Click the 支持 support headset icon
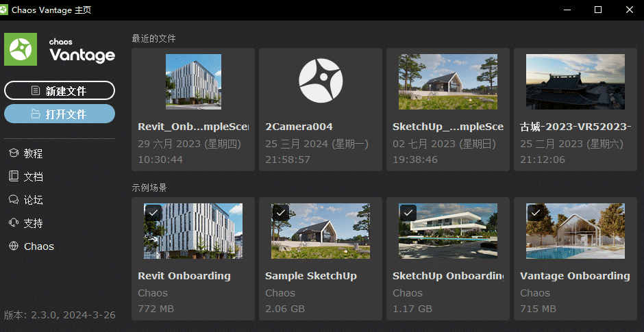Viewport: 644px width, 332px height. click(x=13, y=223)
